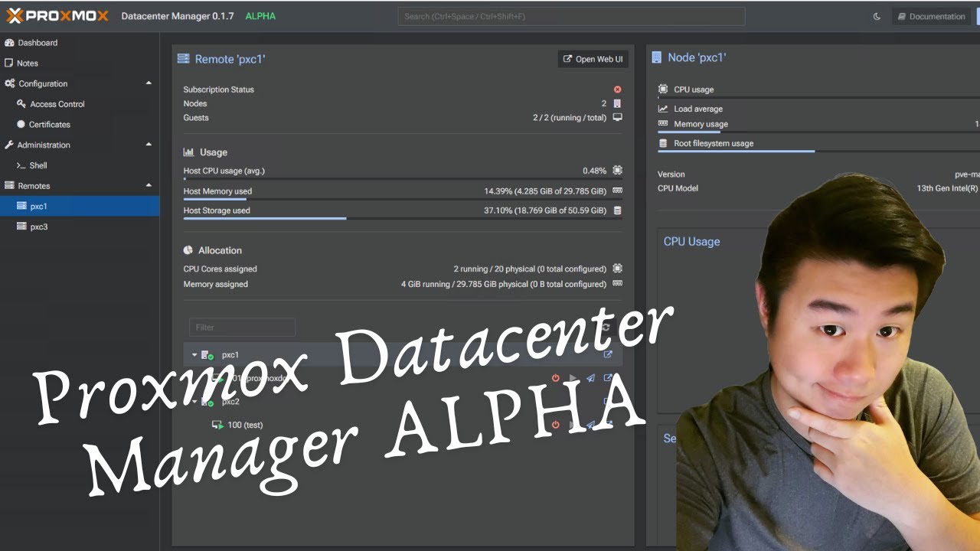Click Node Root filesystem usage icon

pyautogui.click(x=663, y=143)
